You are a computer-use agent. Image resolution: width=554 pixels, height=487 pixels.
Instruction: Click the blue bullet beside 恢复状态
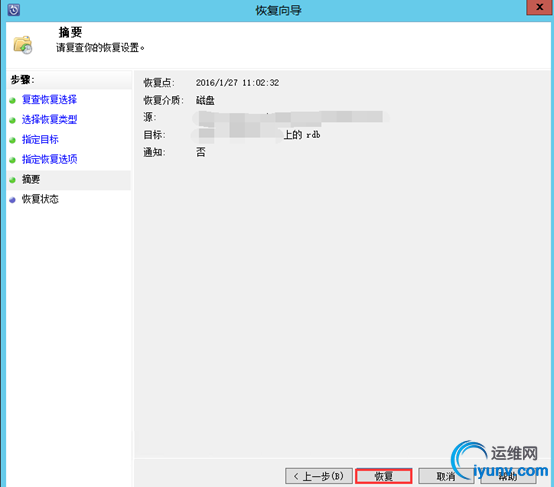13,200
